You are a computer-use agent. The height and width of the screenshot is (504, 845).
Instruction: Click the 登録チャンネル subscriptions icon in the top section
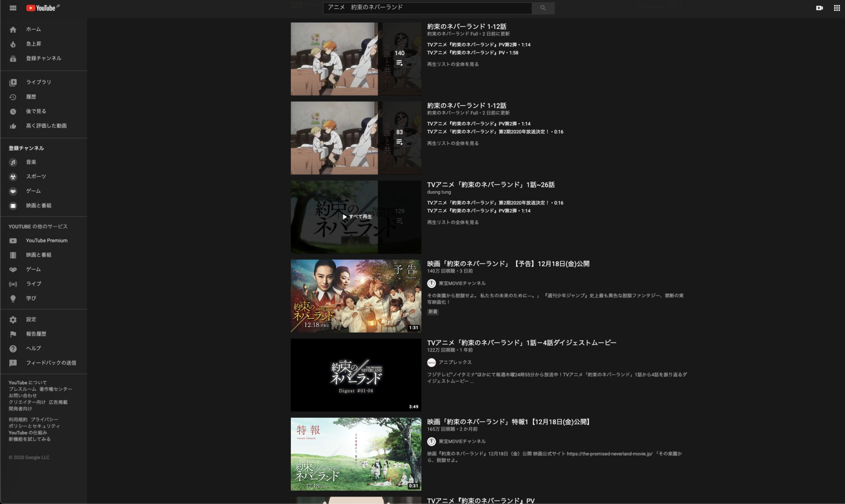point(13,59)
